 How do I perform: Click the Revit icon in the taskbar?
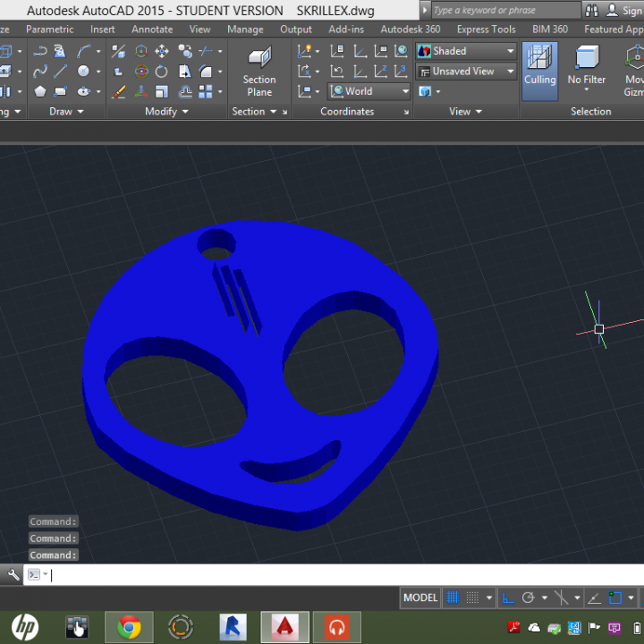point(233,627)
